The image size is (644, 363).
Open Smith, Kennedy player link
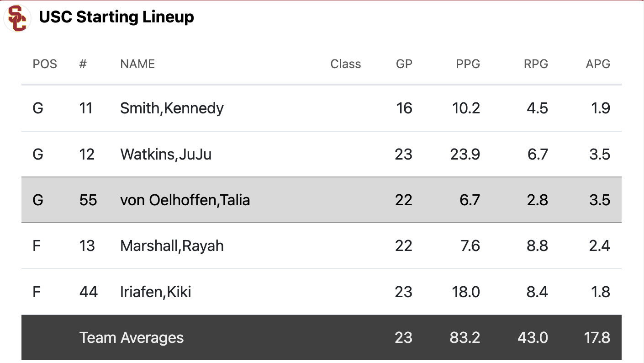click(x=172, y=108)
